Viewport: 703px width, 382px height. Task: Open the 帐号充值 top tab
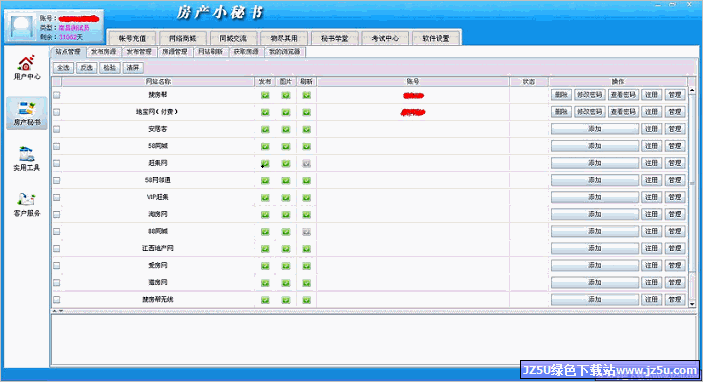point(132,38)
